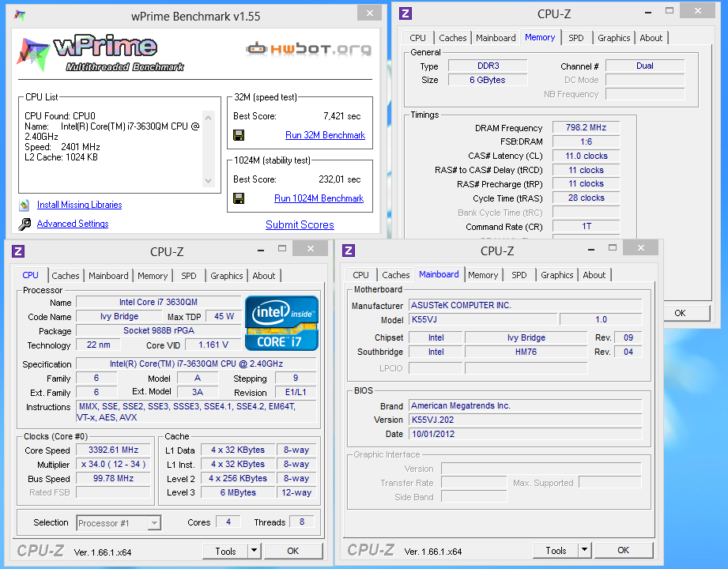Click the CPU-Z CPU window Z icon
This screenshot has width=728, height=569.
(18, 251)
